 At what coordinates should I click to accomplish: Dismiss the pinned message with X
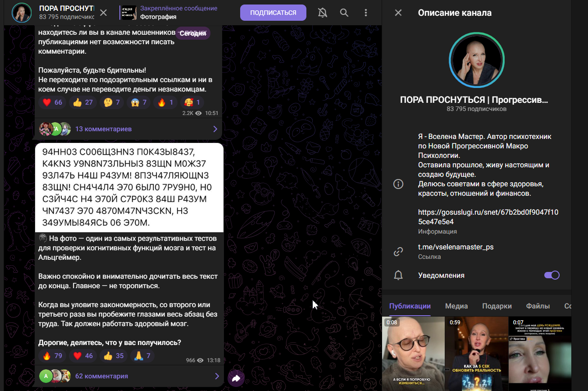point(103,13)
